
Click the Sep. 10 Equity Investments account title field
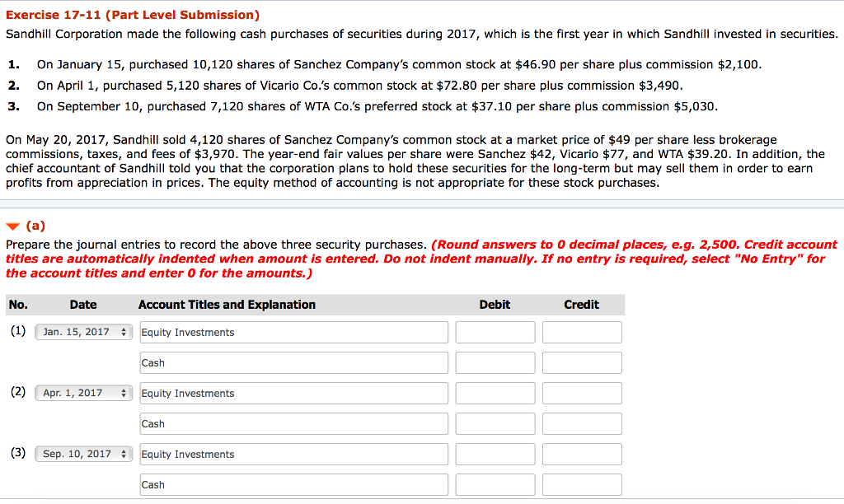click(293, 454)
